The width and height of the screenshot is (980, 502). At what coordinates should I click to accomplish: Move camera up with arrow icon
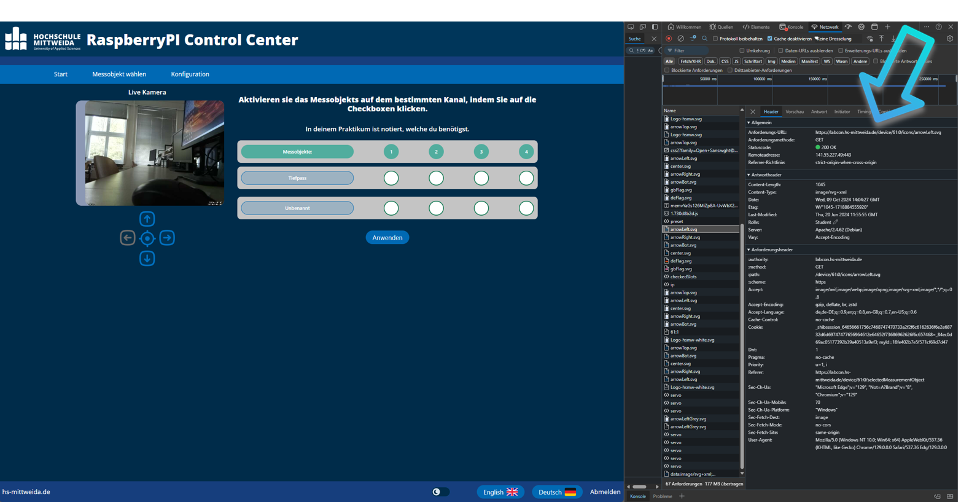click(147, 219)
